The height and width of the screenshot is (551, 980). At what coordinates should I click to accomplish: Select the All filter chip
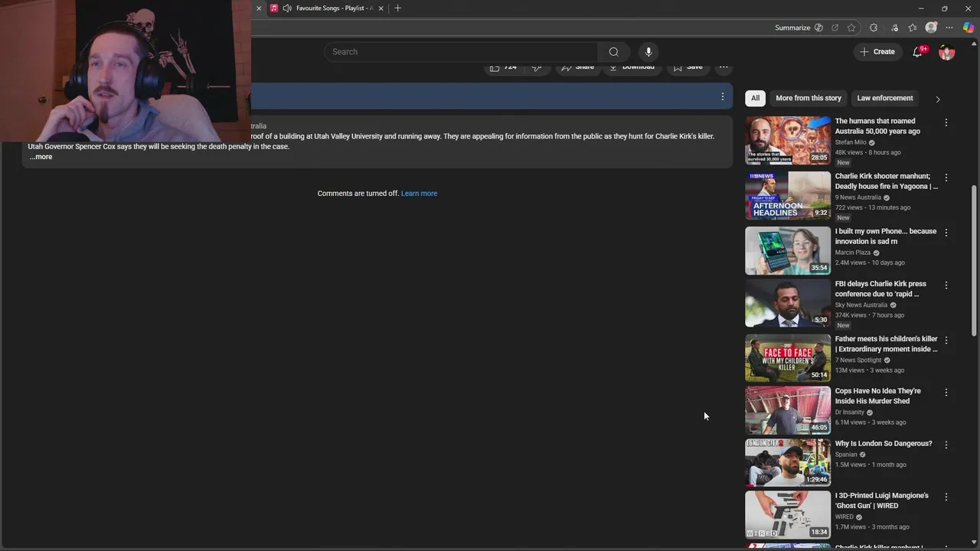(755, 98)
